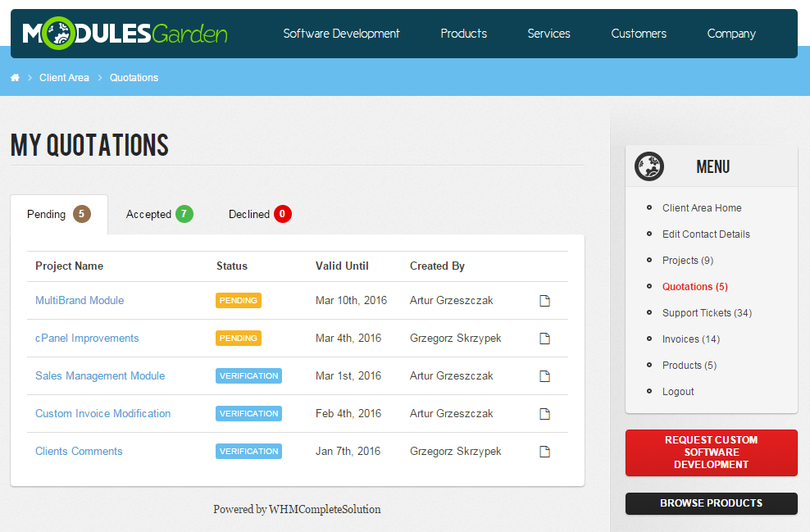Viewport: 810px width, 532px height.
Task: Click the Declined count badge 0
Action: pos(283,214)
